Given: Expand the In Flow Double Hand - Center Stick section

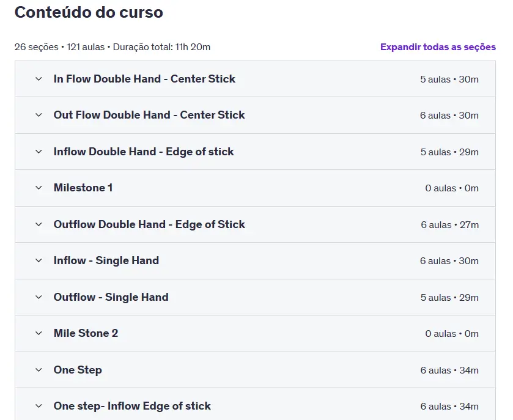Looking at the screenshot, I should (x=144, y=79).
